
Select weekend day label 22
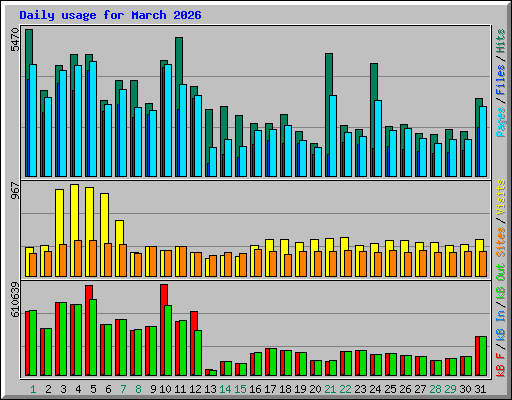[345, 389]
